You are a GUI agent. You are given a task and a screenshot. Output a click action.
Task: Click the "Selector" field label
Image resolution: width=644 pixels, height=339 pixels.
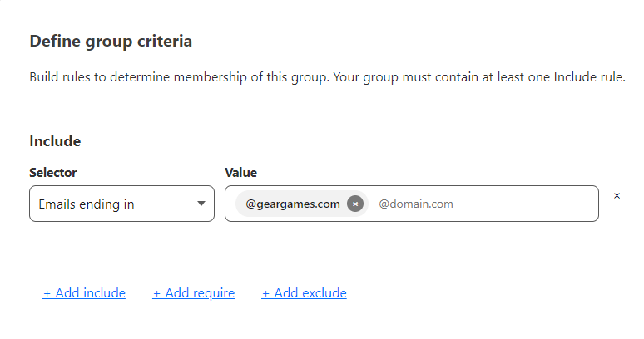(53, 173)
